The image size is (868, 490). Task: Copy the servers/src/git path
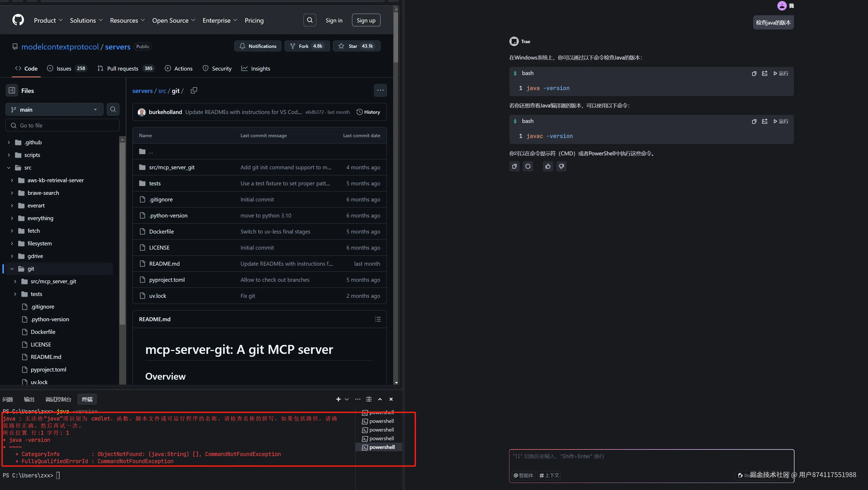[194, 91]
